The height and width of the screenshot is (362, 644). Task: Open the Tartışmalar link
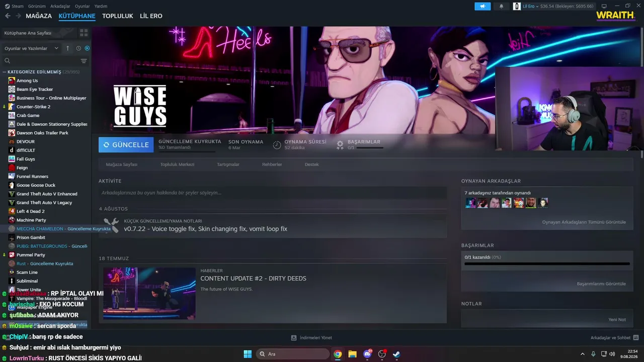228,164
